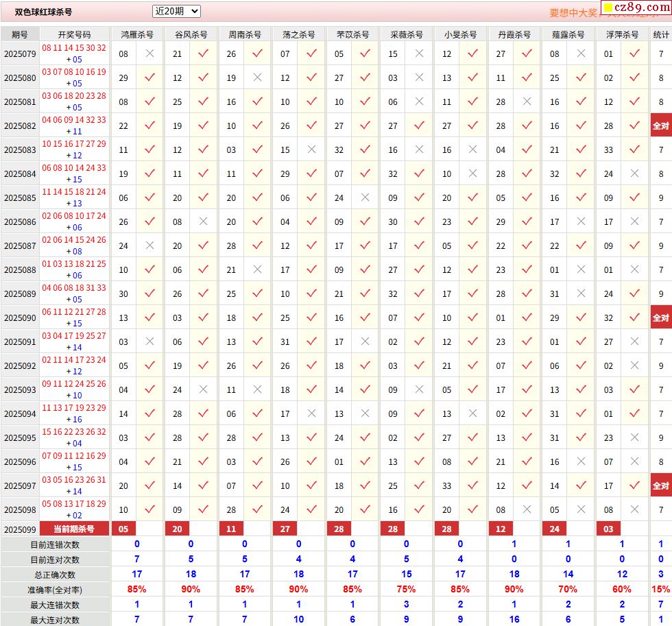The height and width of the screenshot is (626, 672).
Task: Click the cross mark for 鸿雁杀号 in row 2025091
Action: 149,341
